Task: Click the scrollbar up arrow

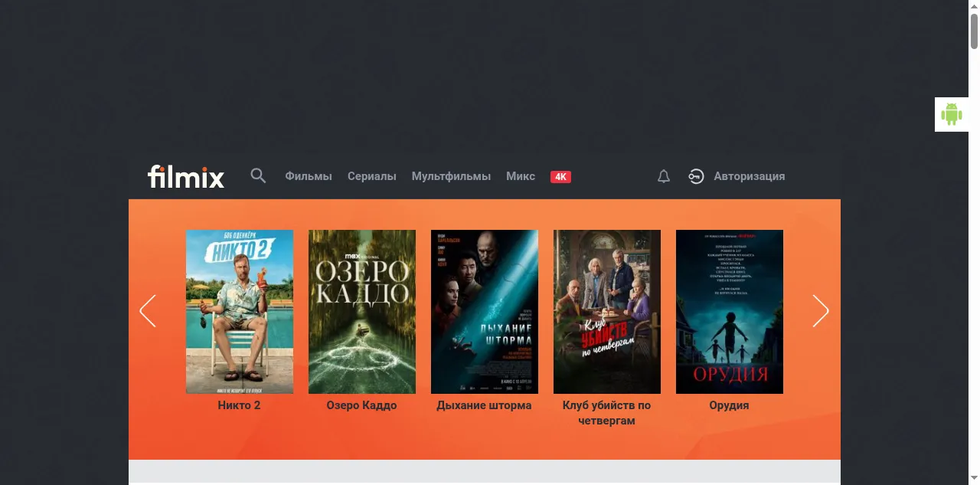Action: 974,6
